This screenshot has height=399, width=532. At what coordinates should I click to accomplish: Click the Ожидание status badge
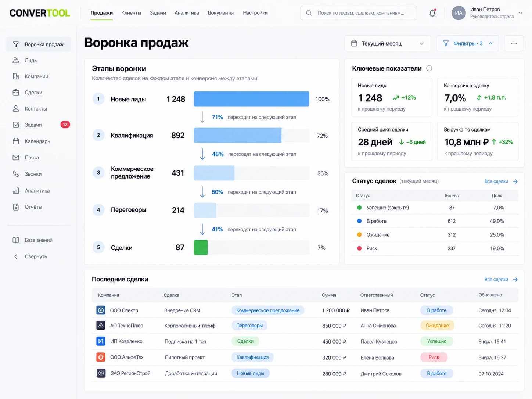coord(437,326)
